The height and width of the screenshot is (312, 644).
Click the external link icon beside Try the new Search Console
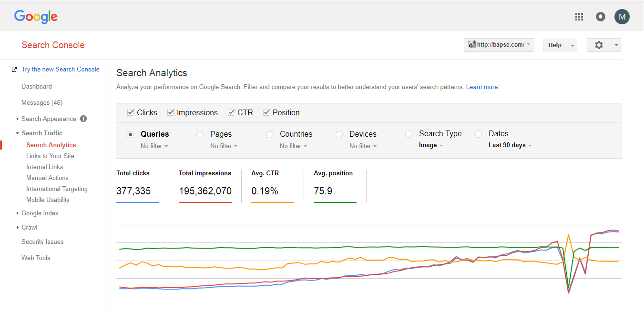click(14, 70)
